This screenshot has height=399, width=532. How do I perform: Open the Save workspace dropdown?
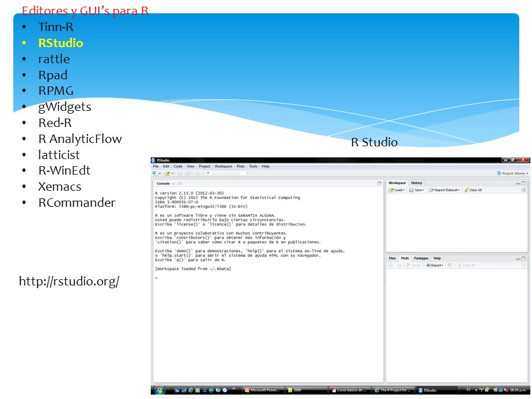pyautogui.click(x=417, y=190)
